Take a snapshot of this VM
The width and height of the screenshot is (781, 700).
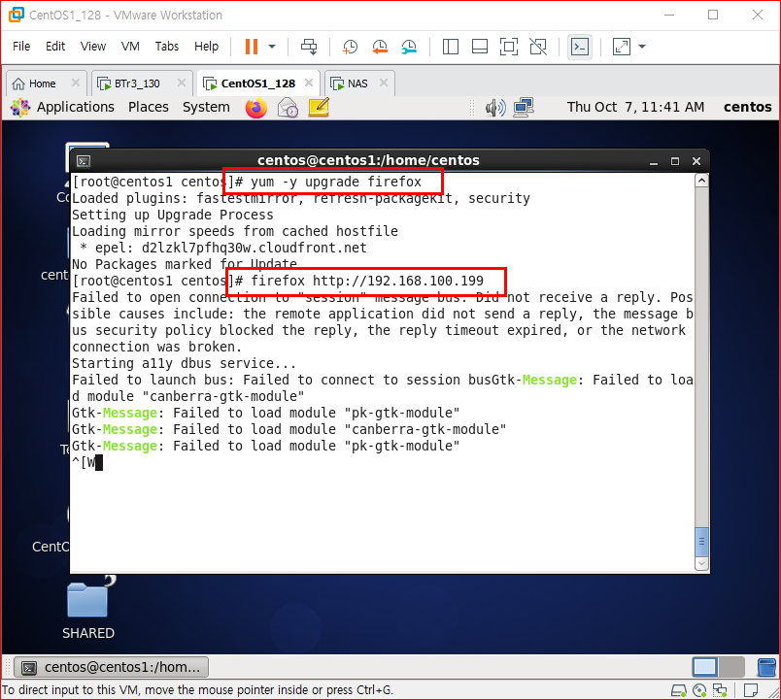[350, 47]
